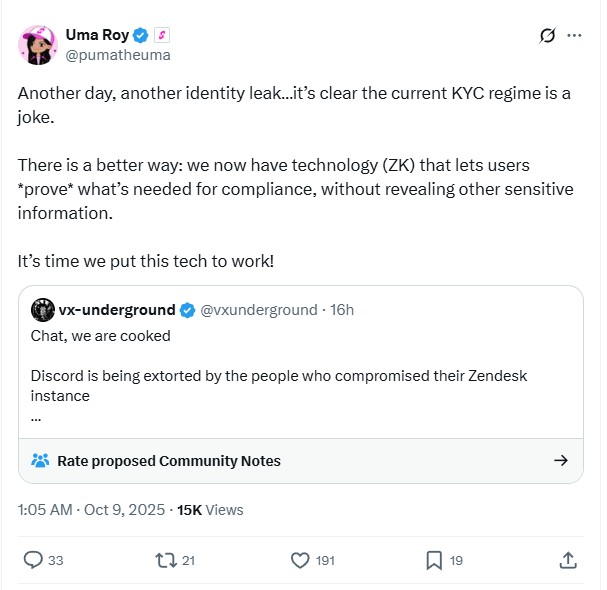Open the Uma Roy display name
Viewport: 607px width, 590px height.
tap(97, 36)
